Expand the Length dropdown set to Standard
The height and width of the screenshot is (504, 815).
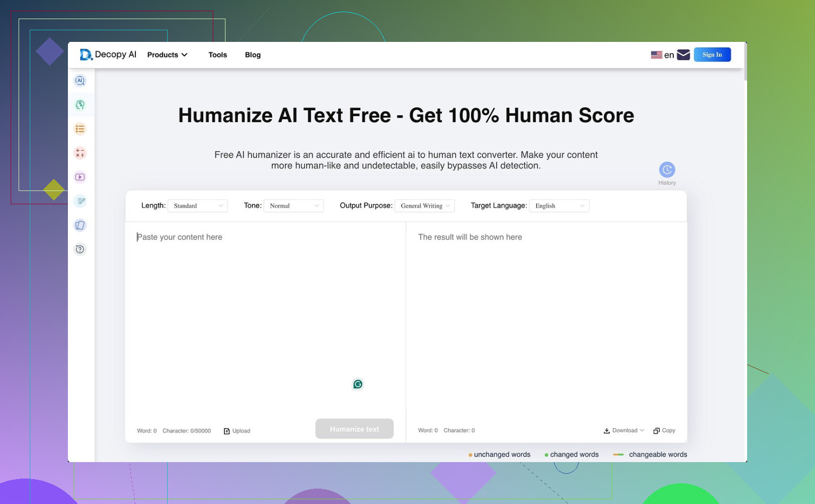coord(198,206)
